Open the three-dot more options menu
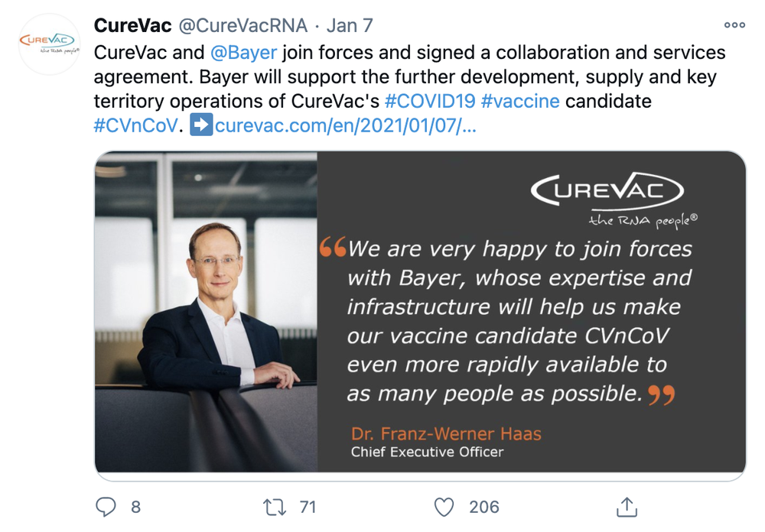765x532 pixels. [734, 25]
